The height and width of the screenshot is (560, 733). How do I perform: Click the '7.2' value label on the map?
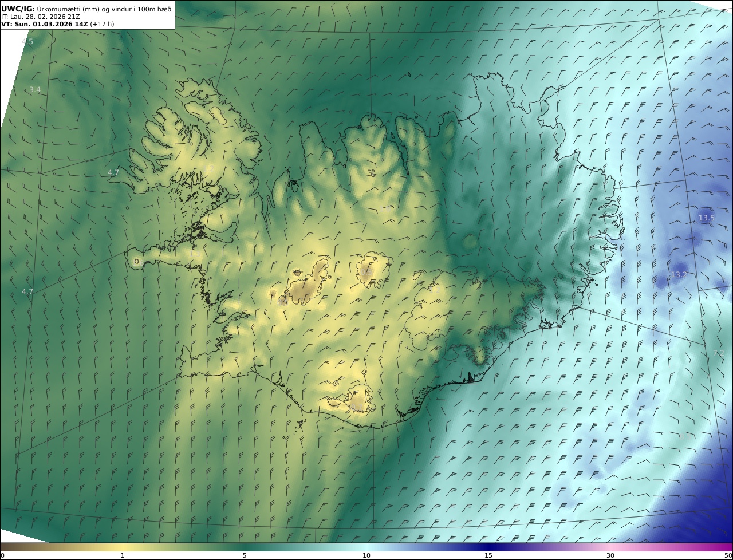pos(719,353)
